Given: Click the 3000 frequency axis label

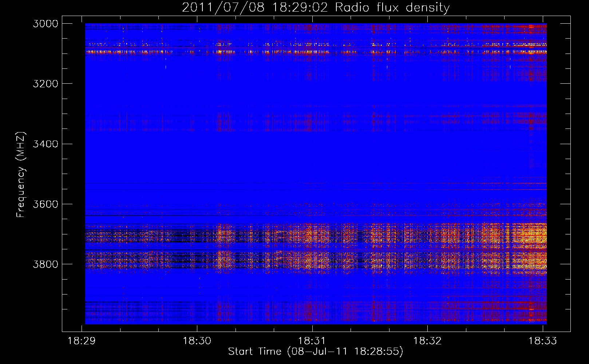Looking at the screenshot, I should (46, 24).
